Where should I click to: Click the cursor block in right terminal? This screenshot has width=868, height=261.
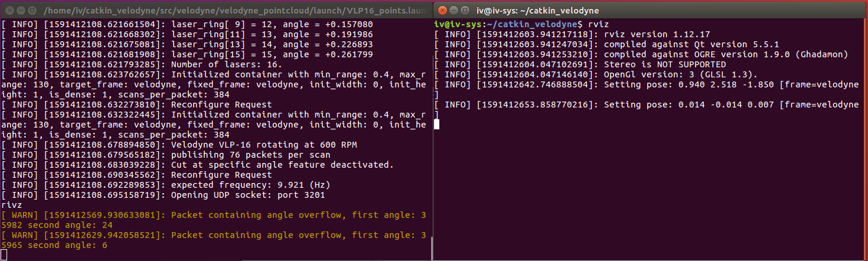[x=437, y=124]
